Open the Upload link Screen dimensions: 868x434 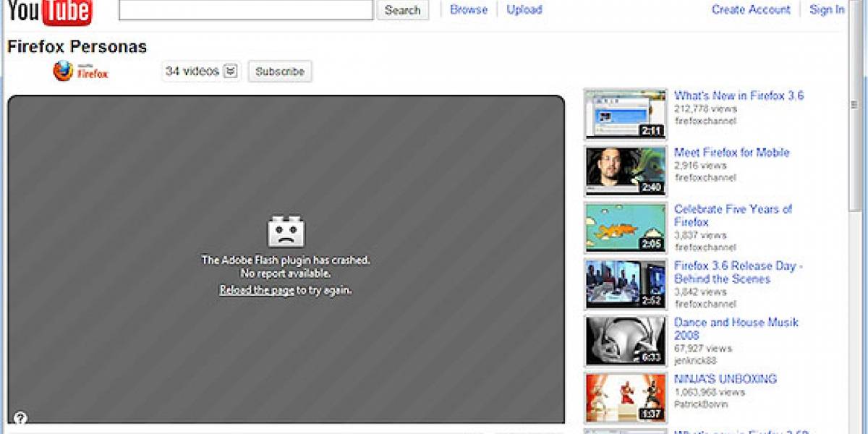click(x=524, y=9)
